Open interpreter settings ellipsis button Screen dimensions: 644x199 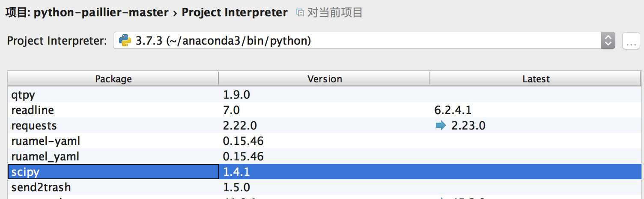[x=631, y=41]
